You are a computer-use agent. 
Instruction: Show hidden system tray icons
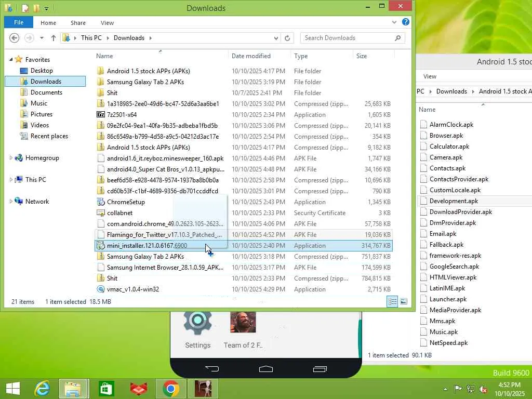(x=445, y=389)
